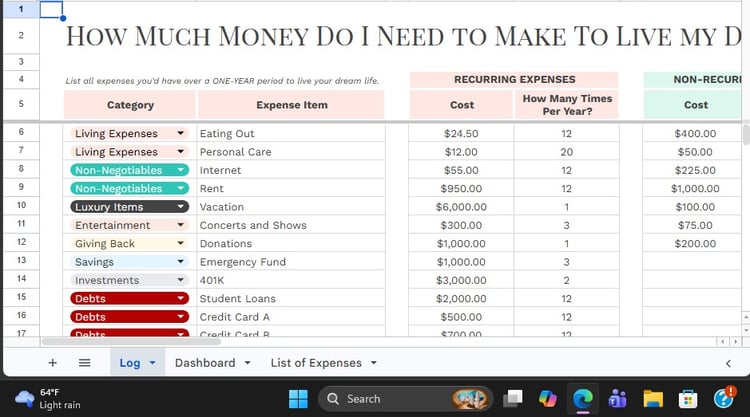
Task: Open List of Expenses tab dropdown arrow
Action: pos(374,363)
